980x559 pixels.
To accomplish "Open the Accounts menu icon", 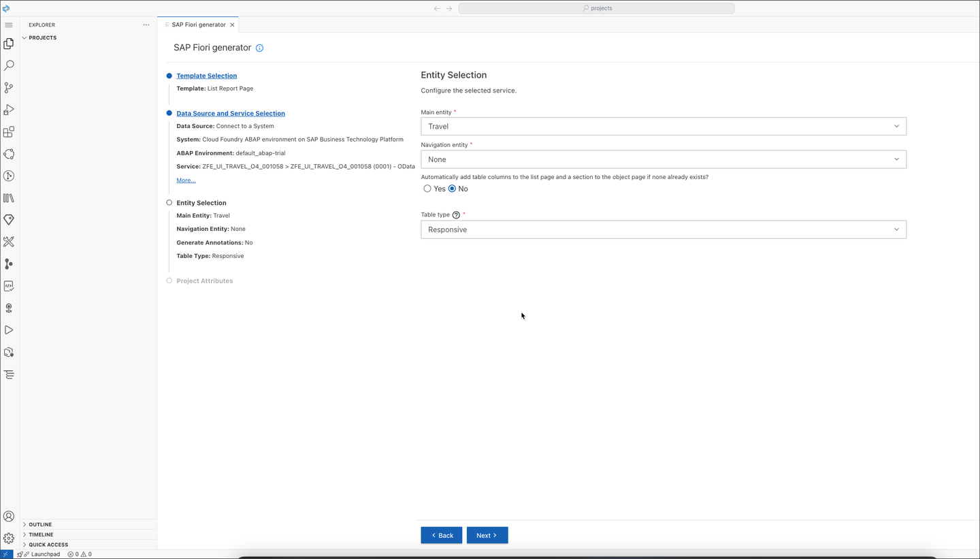I will (9, 517).
